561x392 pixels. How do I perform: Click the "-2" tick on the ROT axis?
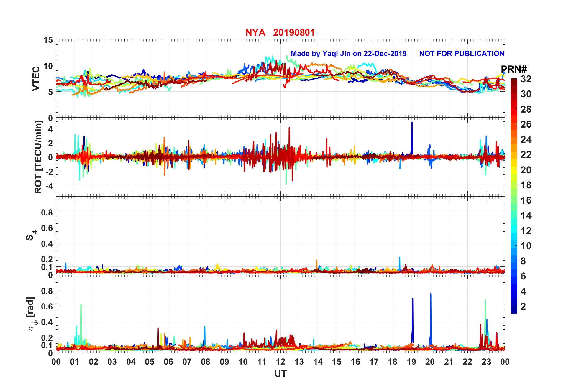49,172
